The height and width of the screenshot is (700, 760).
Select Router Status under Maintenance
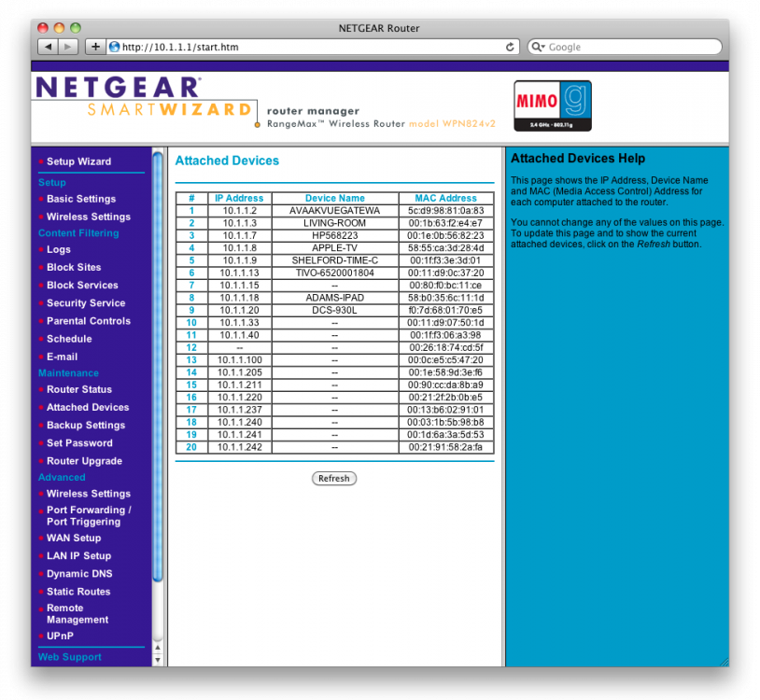click(79, 389)
